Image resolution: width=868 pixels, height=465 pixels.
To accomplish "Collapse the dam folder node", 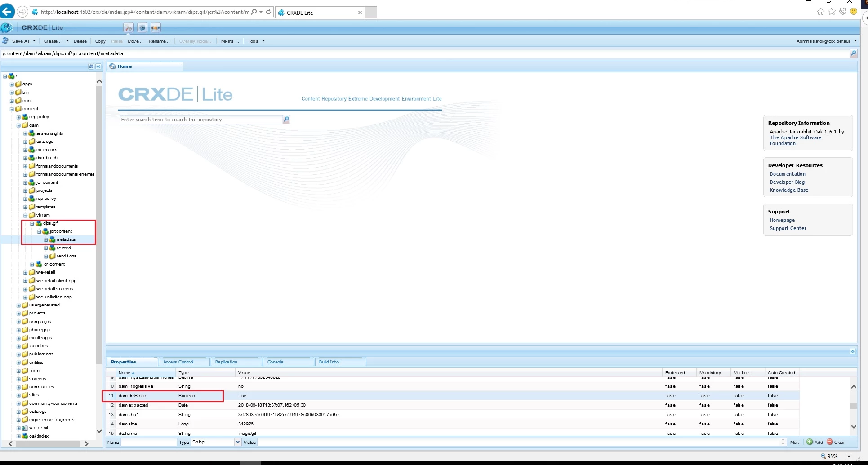I will tap(18, 125).
